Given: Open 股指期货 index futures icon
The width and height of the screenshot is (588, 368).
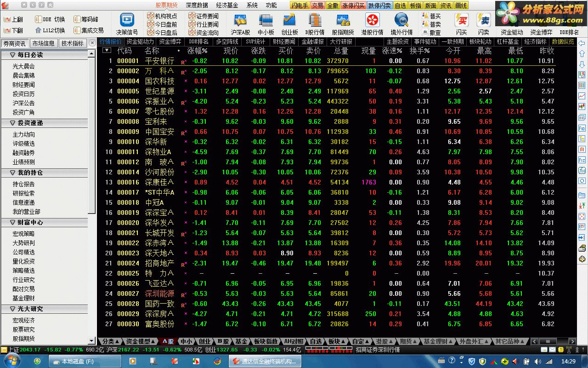Looking at the screenshot, I should (343, 24).
